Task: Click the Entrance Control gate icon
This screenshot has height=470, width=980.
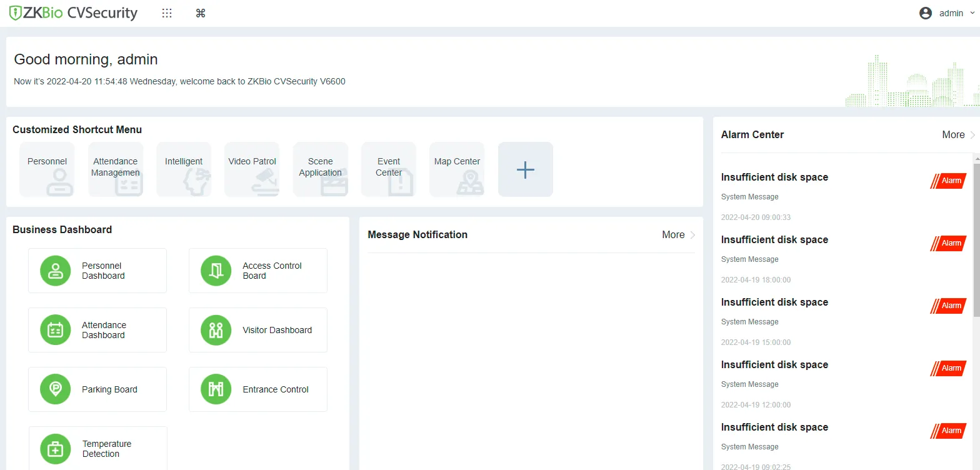Action: tap(216, 389)
